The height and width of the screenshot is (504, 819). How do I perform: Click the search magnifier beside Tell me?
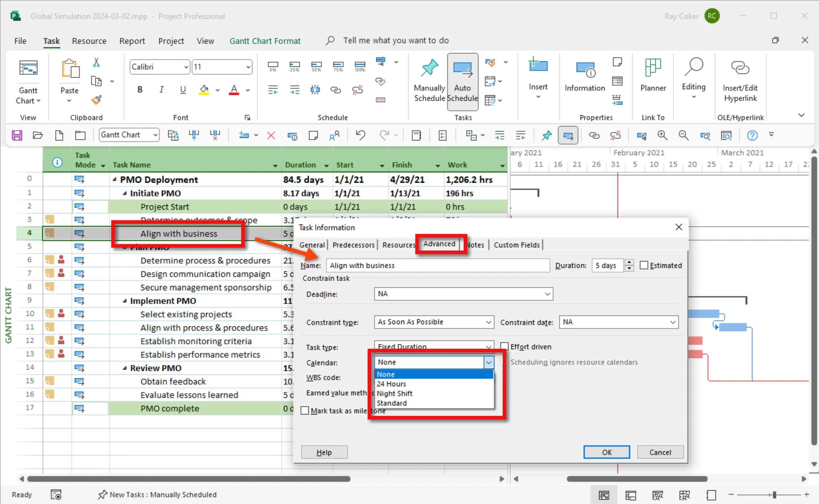(x=330, y=40)
